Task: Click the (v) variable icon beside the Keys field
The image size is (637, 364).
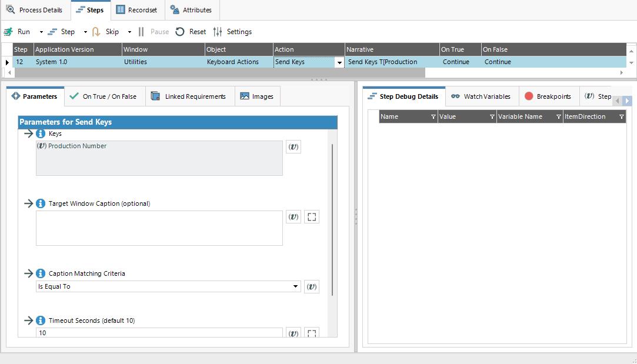Action: click(293, 146)
